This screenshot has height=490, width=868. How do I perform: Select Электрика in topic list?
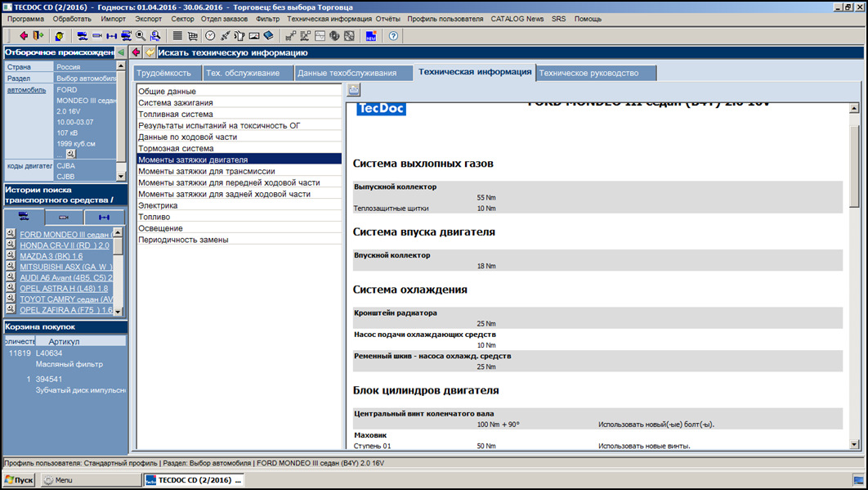(239, 205)
